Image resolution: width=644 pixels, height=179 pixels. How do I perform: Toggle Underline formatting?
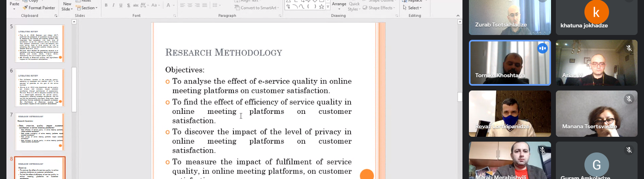[x=121, y=5]
